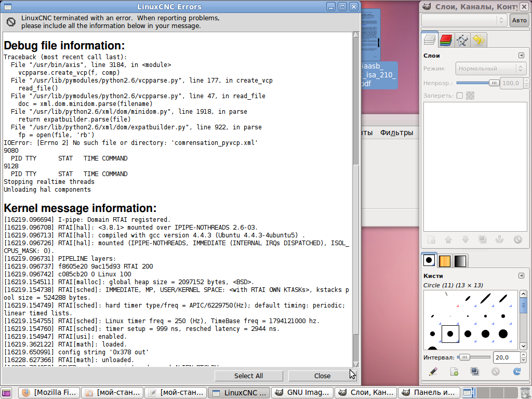The height and width of the screenshot is (399, 532).
Task: Open the Trash icon in the taskbar
Action: 525,393
